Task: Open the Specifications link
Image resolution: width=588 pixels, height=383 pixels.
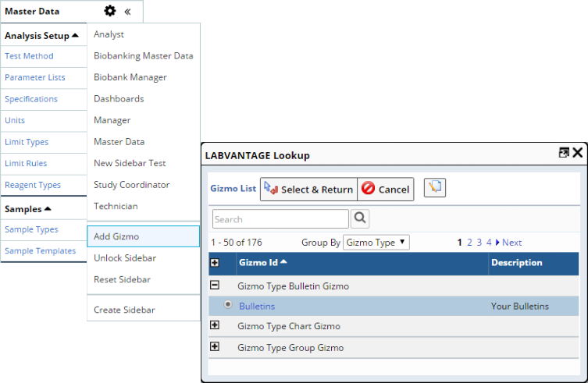Action: (31, 99)
